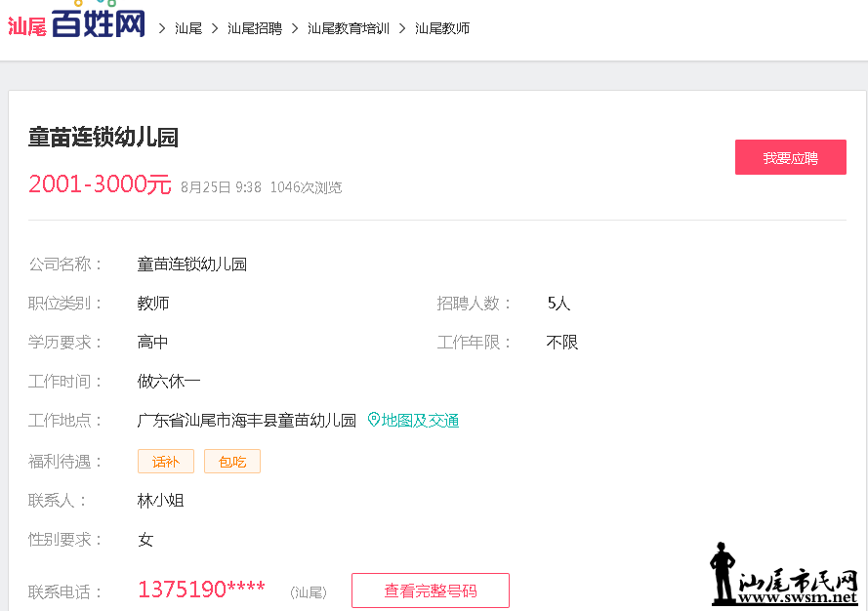
Task: Click the salary range 2001-3000元
Action: tap(99, 183)
